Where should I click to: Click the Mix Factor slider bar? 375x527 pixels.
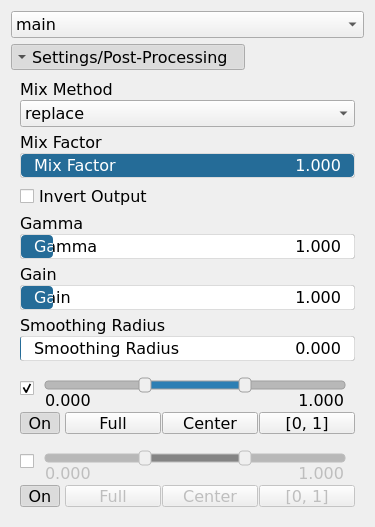click(x=187, y=165)
